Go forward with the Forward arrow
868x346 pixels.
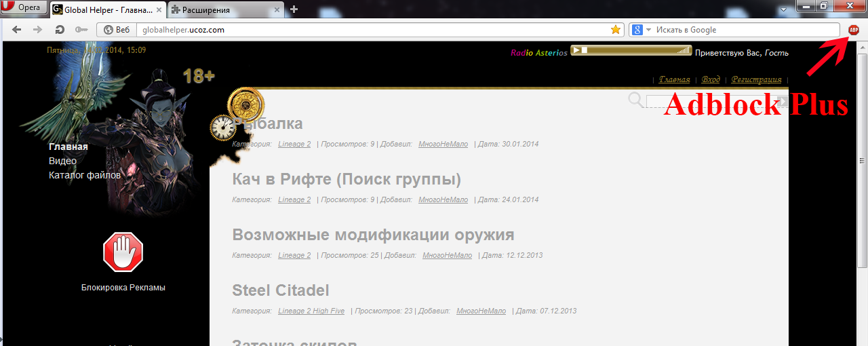(x=38, y=30)
